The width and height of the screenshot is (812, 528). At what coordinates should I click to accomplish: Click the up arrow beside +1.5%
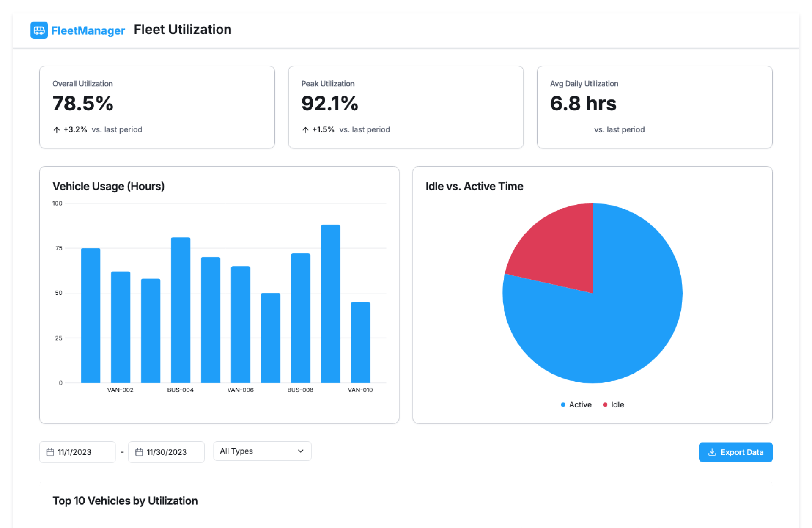click(x=305, y=130)
